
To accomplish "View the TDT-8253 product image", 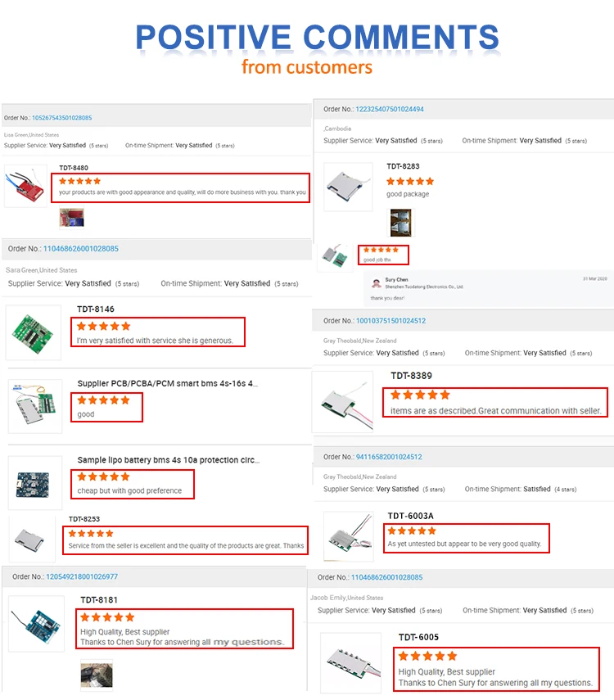I will pos(32,539).
